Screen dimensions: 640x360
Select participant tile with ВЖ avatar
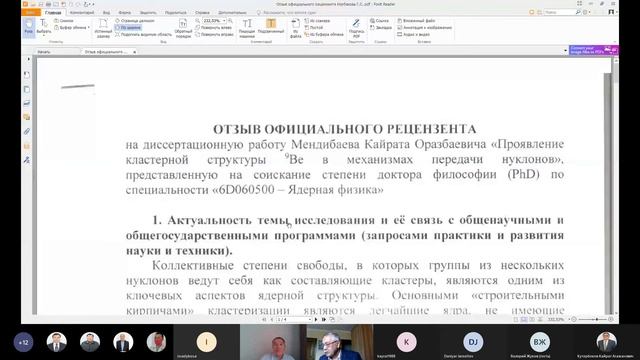540,342
